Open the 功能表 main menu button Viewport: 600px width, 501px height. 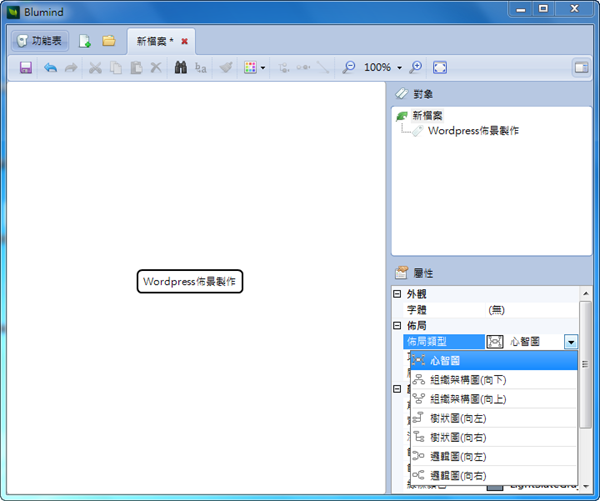(x=40, y=41)
